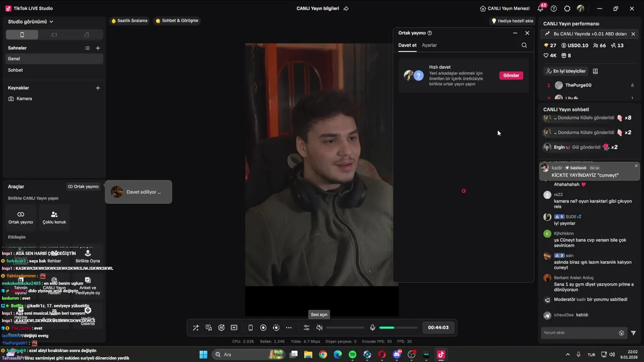Open the image and music media tool
Viewport: 644px width, 362px height.
coord(209,328)
